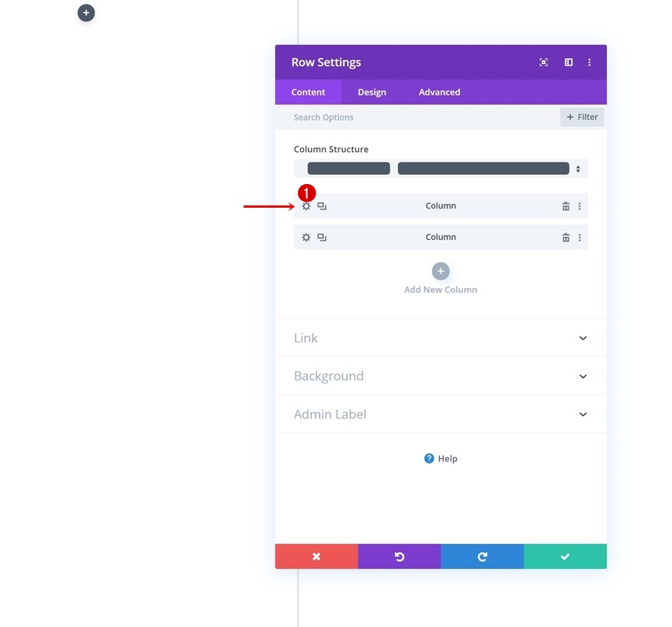Expand the Background section
The height and width of the screenshot is (627, 672).
coord(441,377)
